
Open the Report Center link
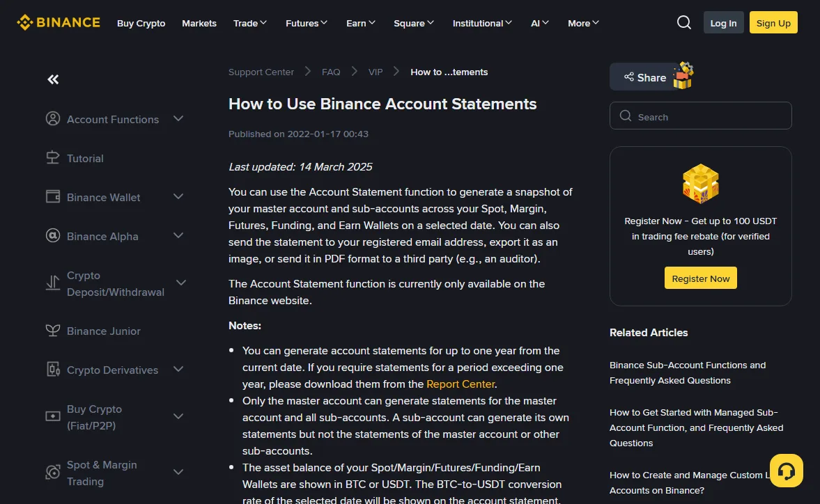[461, 384]
